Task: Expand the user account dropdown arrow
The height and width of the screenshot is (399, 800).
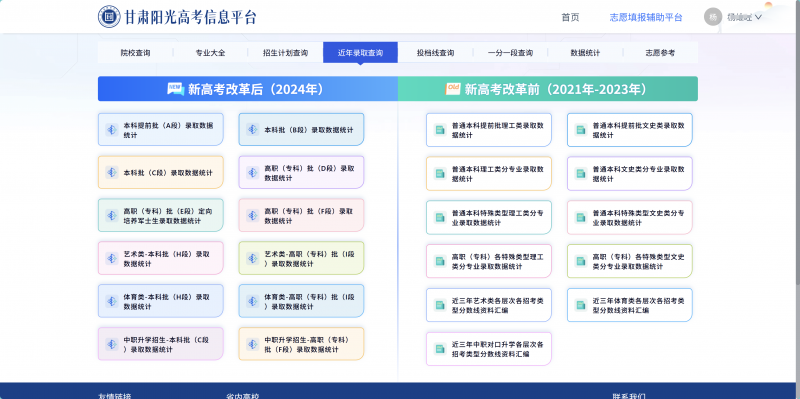Action: (x=758, y=17)
